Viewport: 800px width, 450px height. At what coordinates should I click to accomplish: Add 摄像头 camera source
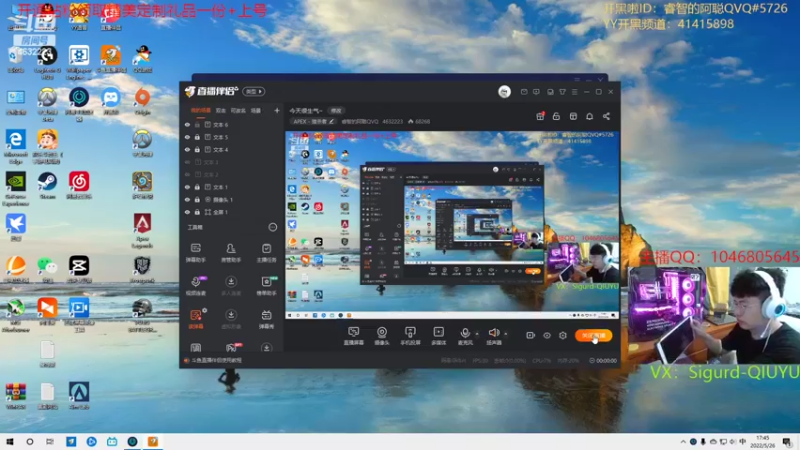pyautogui.click(x=382, y=336)
